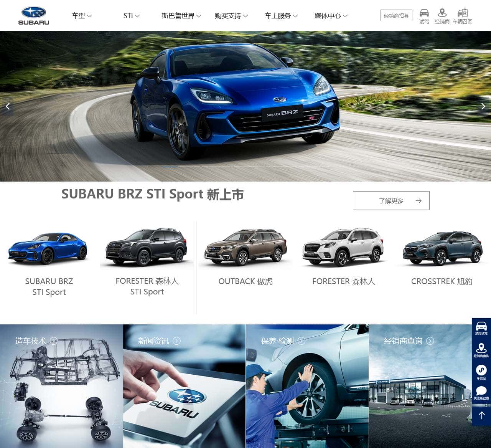Expand the 斯巴鲁世界 menu chevron
The width and height of the screenshot is (491, 448).
click(199, 16)
